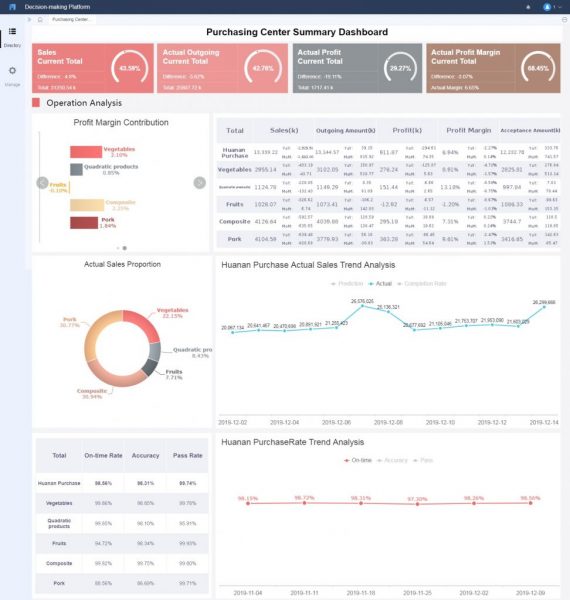Select the Vegetables row in operation table
The height and width of the screenshot is (600, 570).
pyautogui.click(x=388, y=170)
